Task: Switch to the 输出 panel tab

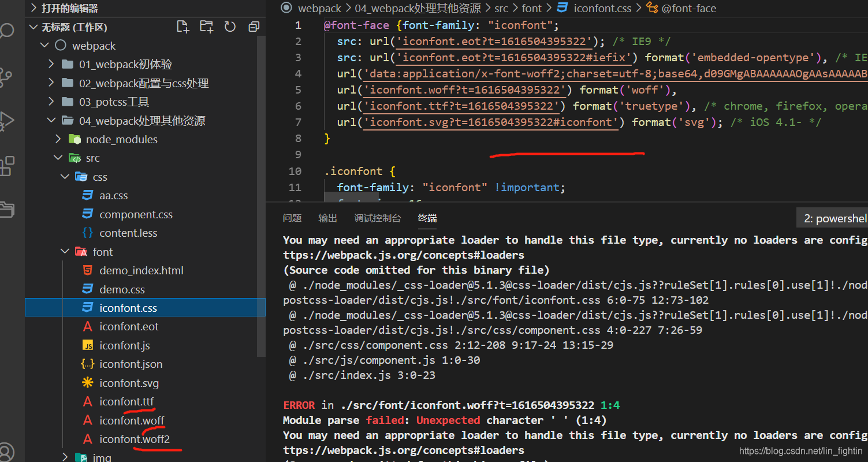Action: tap(327, 218)
